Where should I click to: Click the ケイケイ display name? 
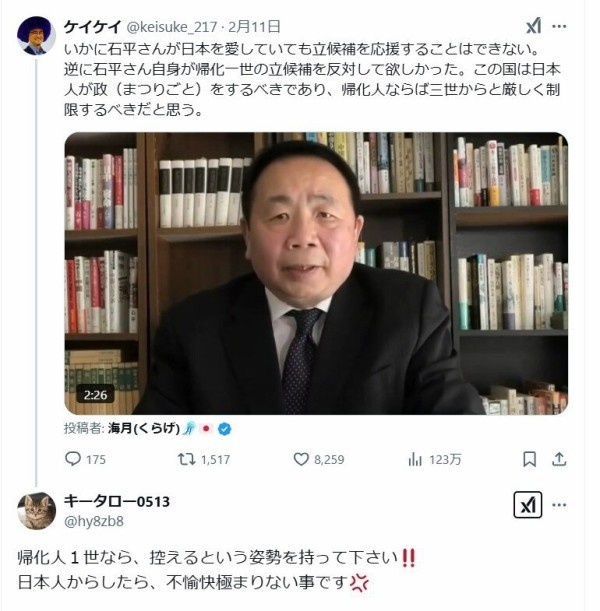(93, 27)
